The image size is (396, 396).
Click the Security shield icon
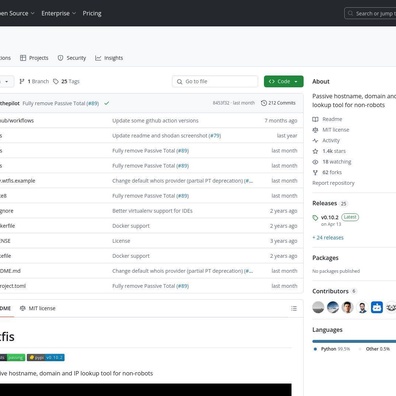60,58
